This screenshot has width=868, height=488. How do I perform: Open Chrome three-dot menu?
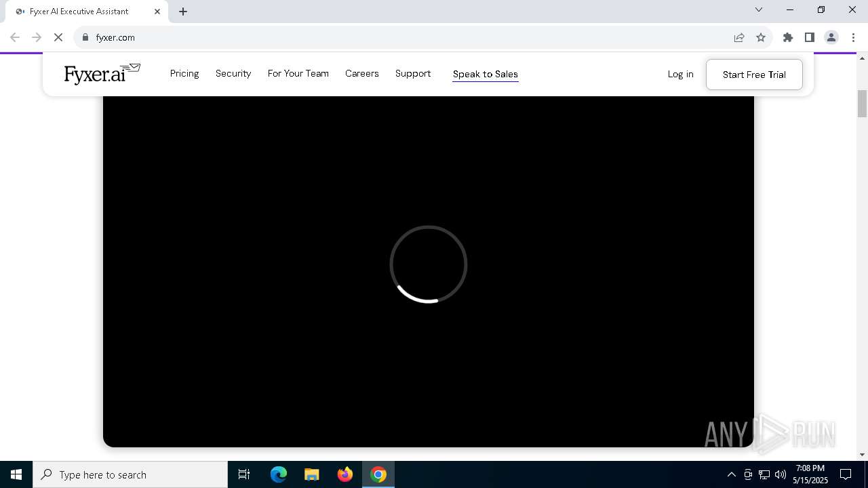coord(853,38)
